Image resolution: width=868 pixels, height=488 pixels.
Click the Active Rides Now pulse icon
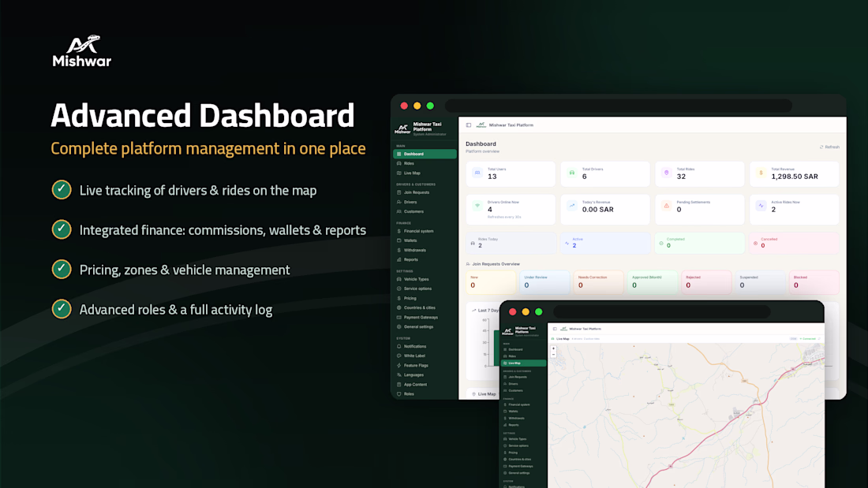click(x=761, y=206)
